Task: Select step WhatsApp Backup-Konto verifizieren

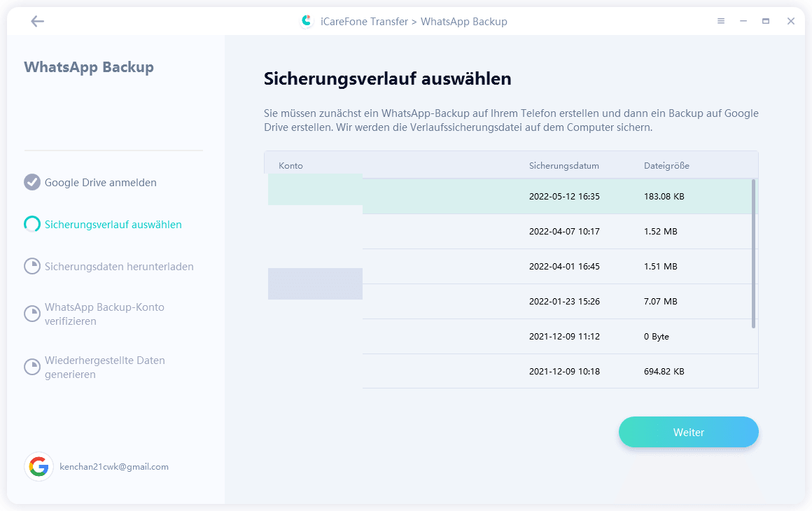Action: click(104, 314)
